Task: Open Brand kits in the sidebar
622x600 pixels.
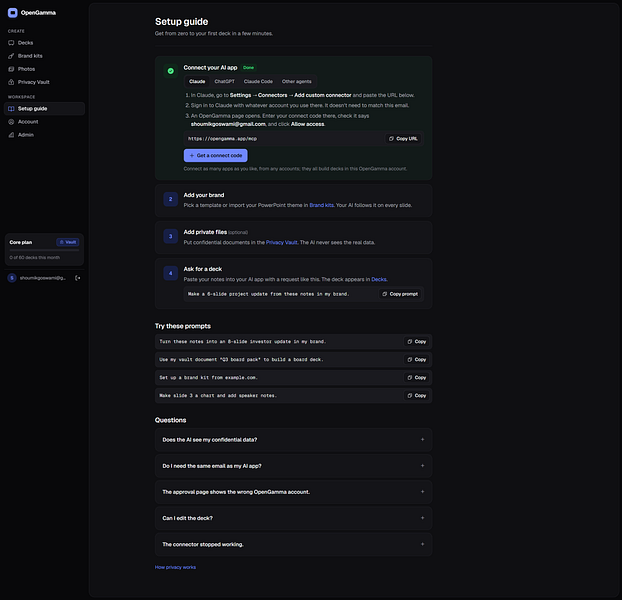Action: click(44, 56)
